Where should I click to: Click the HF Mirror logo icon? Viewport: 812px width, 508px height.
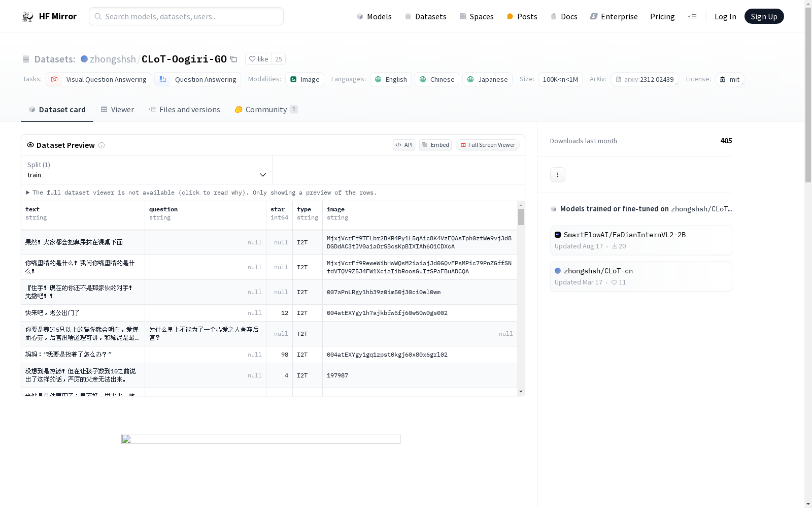point(28,17)
